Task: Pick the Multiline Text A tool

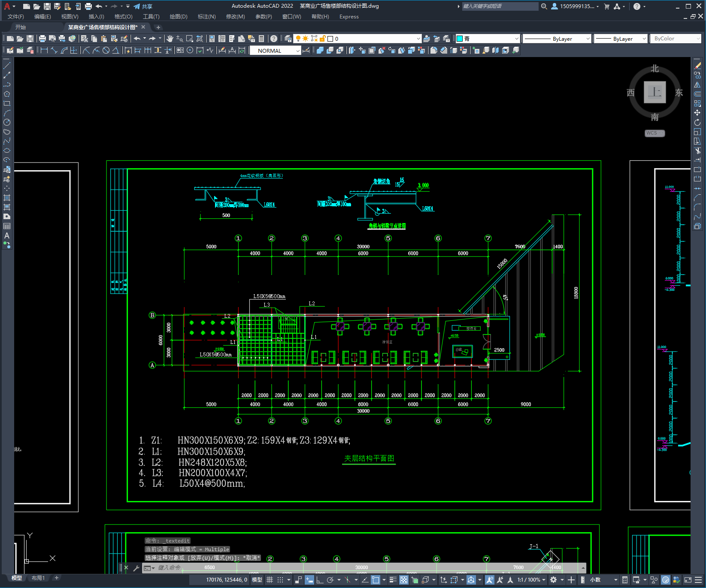Action: [x=7, y=235]
